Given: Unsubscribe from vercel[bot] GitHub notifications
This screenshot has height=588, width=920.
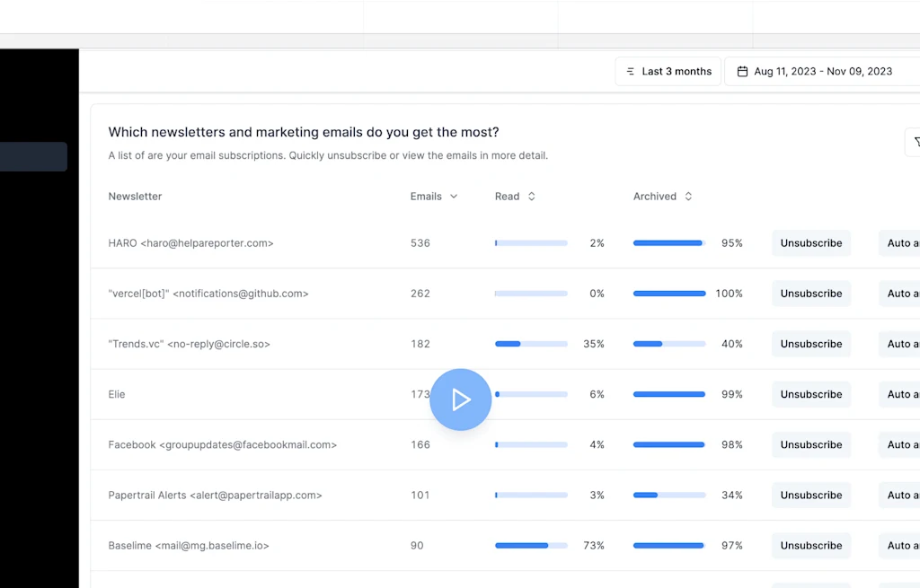Looking at the screenshot, I should click(x=811, y=294).
